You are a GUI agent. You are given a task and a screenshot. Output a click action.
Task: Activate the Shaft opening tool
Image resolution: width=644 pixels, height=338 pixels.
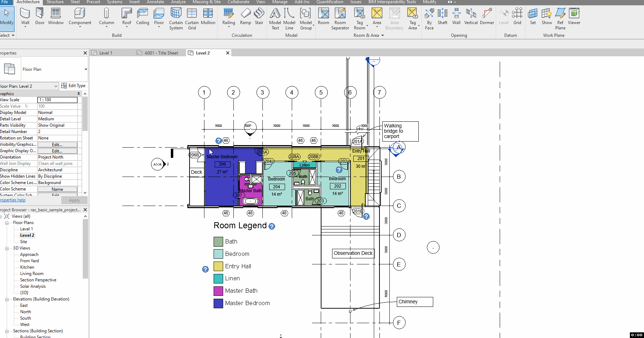[442, 17]
